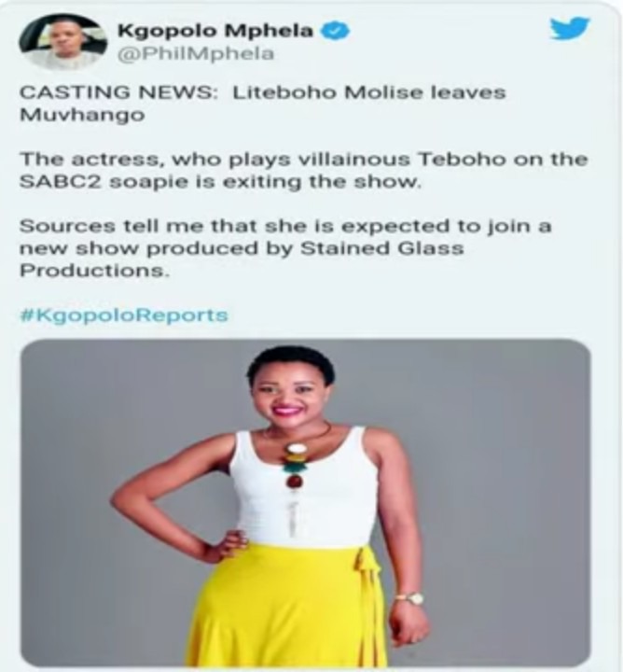Open the Kgopolo Mphela display name

[x=215, y=31]
